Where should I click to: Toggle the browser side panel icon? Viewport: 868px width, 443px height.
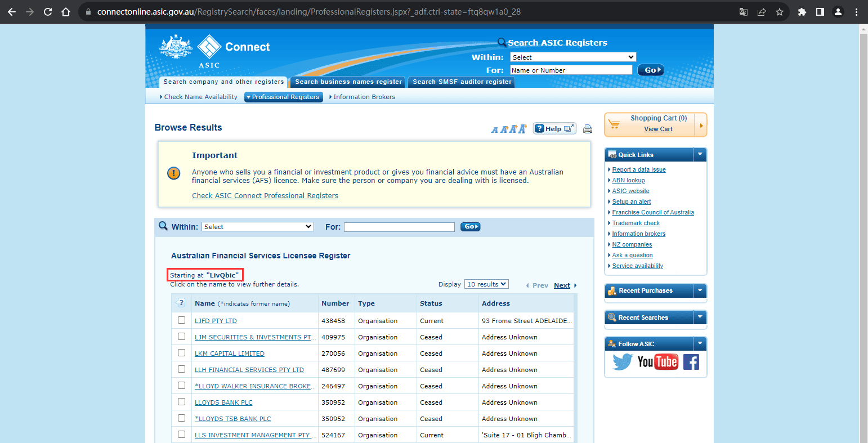820,12
